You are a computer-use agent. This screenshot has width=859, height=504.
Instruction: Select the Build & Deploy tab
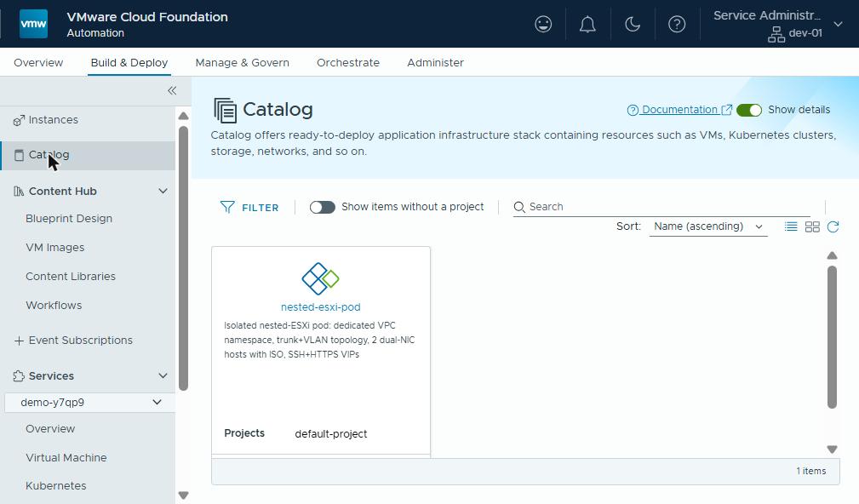129,62
